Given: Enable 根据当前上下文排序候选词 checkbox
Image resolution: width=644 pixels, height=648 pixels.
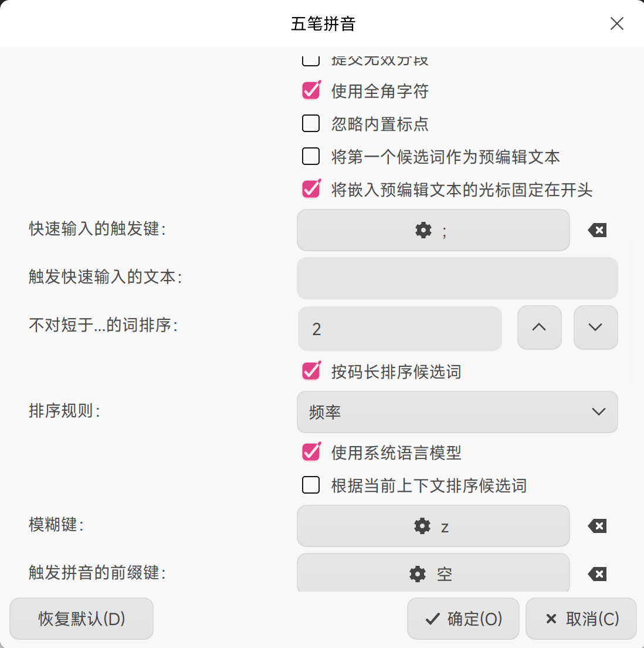Looking at the screenshot, I should (x=311, y=485).
